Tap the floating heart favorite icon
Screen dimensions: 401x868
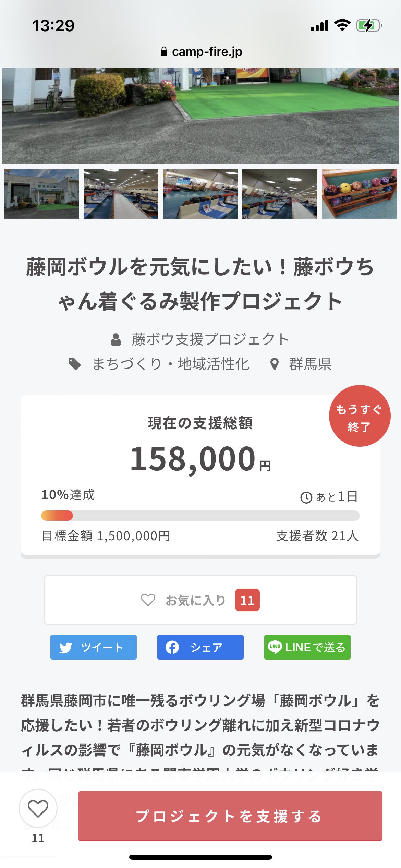click(38, 808)
